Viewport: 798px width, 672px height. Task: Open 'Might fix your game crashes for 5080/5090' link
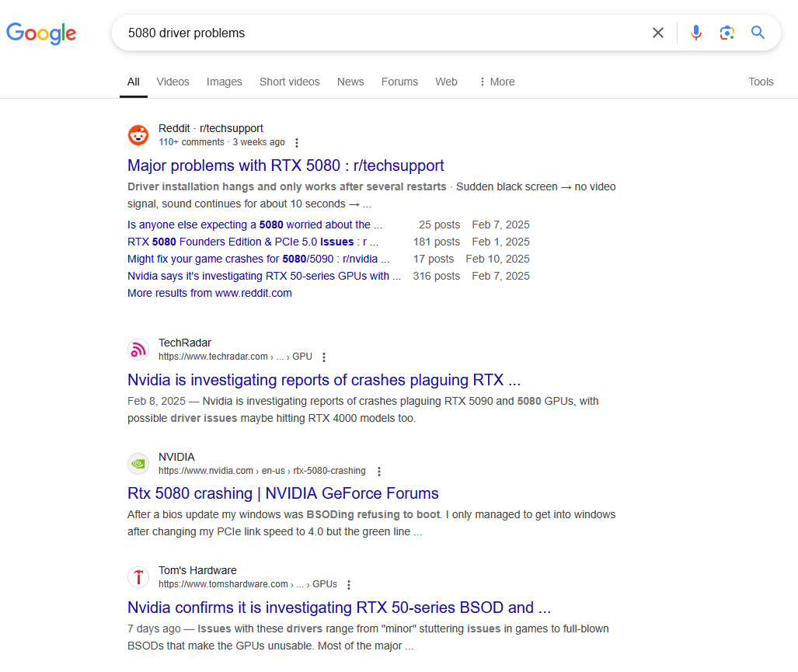[x=258, y=259]
